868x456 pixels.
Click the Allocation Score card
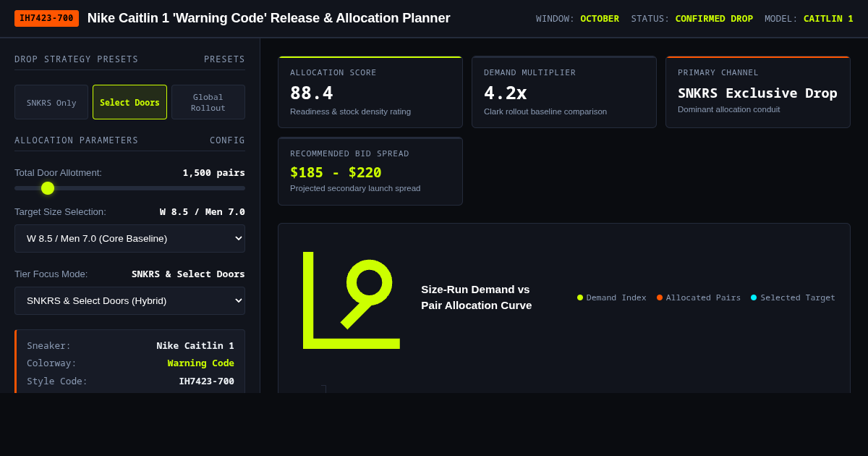(x=370, y=92)
